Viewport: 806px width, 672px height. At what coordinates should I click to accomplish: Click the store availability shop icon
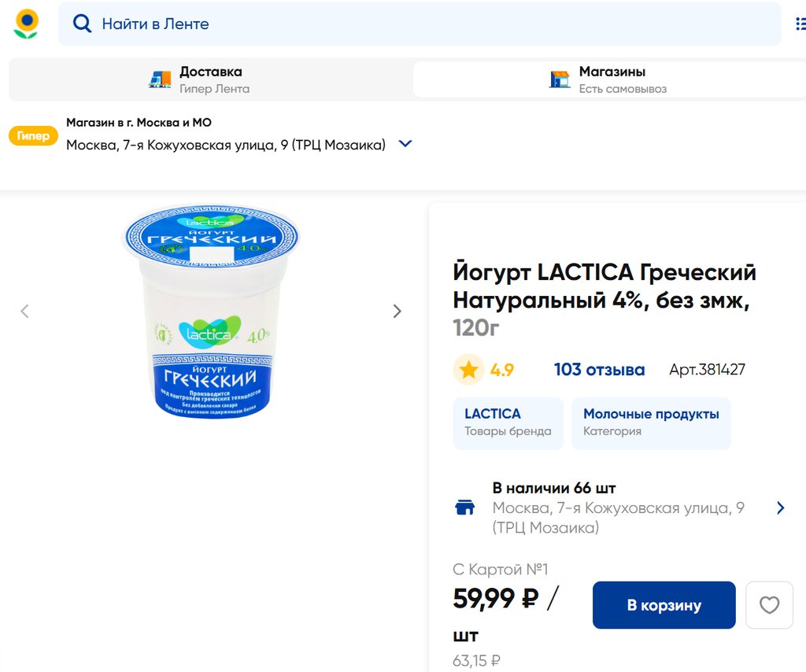click(x=465, y=508)
